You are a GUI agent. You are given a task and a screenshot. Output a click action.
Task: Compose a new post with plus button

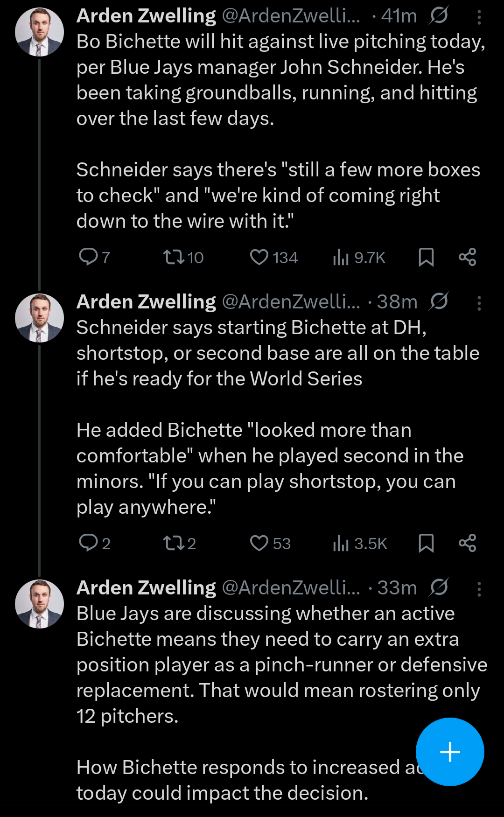450,752
